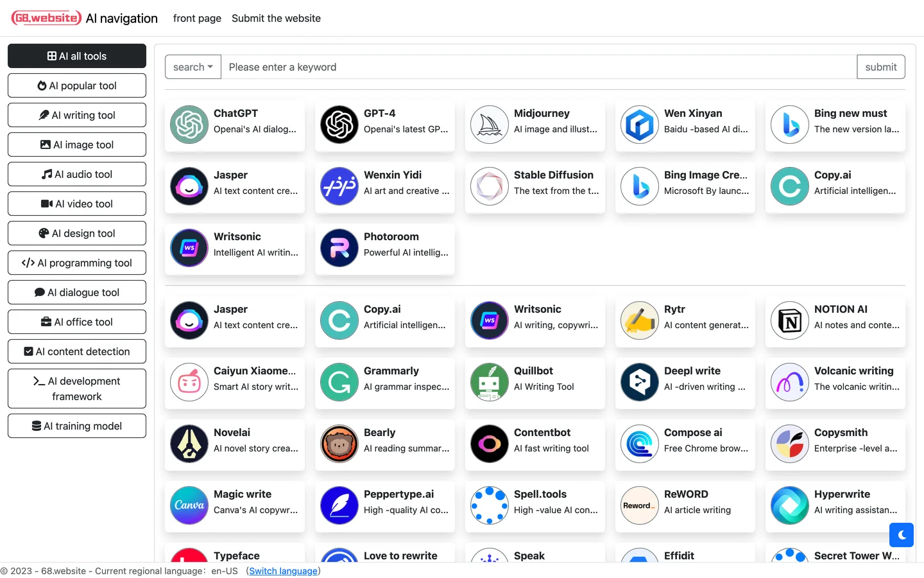Viewport: 924px width, 578px height.
Task: Click the Deepl write icon
Action: (640, 382)
